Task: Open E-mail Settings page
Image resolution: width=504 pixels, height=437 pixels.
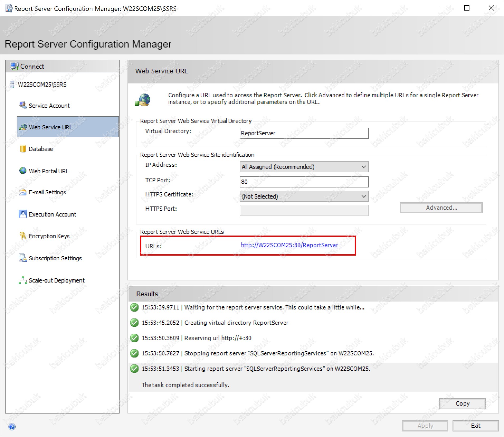Action: 47,192
